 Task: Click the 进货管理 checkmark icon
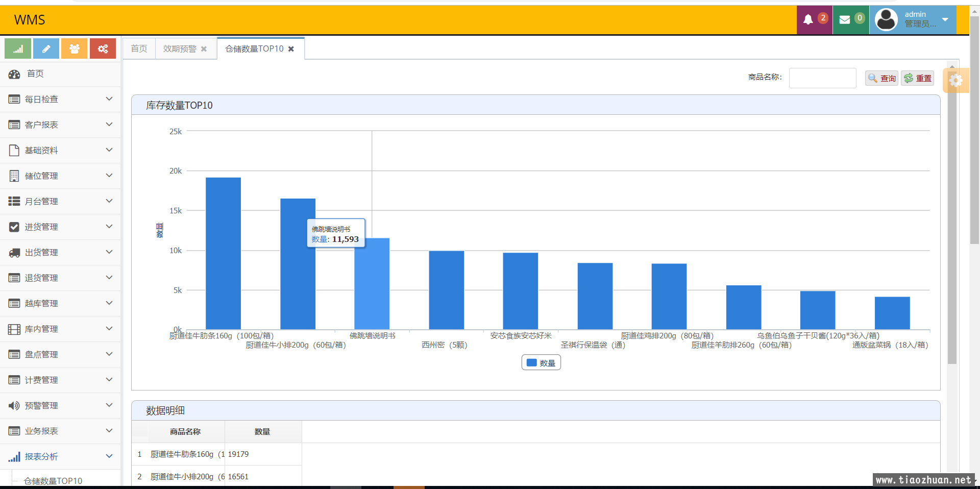click(14, 227)
